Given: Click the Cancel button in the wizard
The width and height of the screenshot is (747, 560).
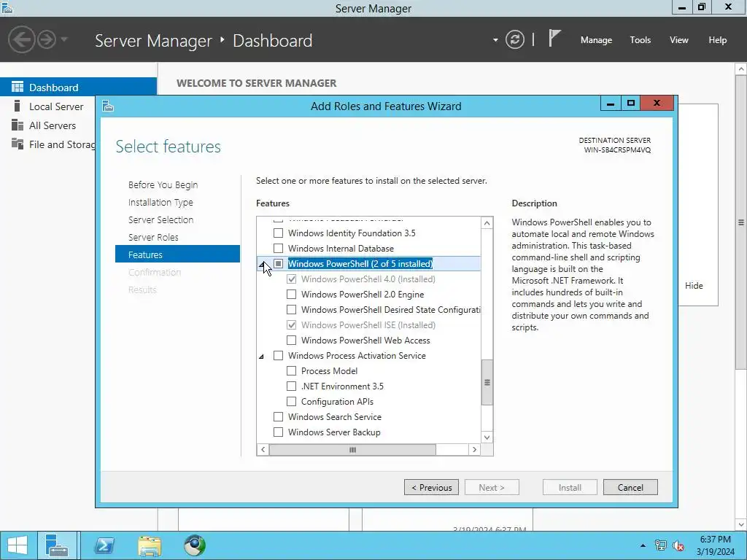Looking at the screenshot, I should [x=630, y=487].
